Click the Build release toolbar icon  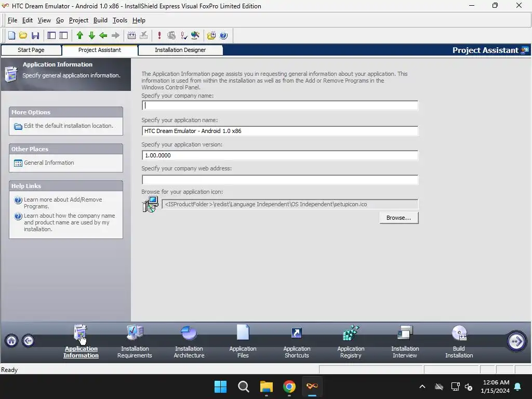click(131, 35)
